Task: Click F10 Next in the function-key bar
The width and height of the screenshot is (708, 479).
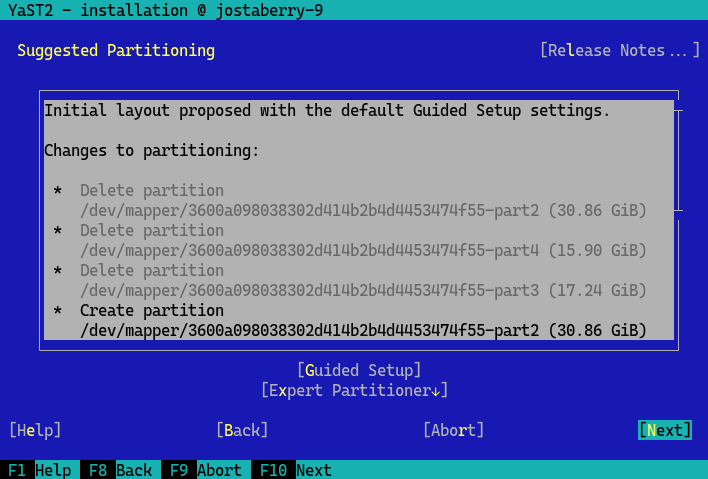Action: 295,470
